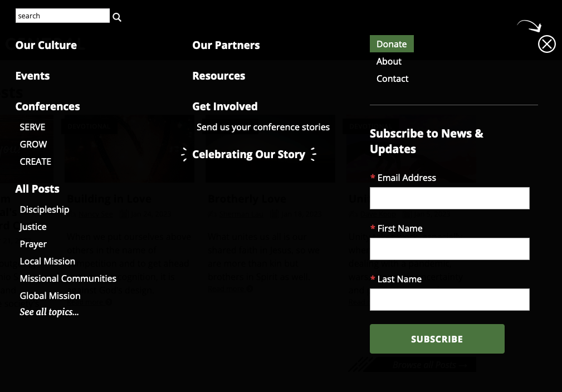Open the Our Culture menu
The width and height of the screenshot is (562, 392).
(x=46, y=45)
